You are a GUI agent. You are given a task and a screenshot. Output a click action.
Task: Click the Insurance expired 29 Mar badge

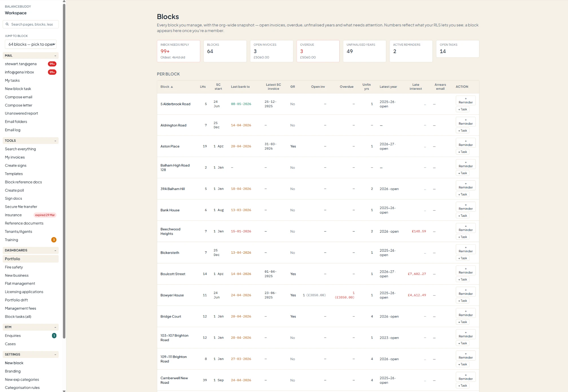(x=45, y=215)
